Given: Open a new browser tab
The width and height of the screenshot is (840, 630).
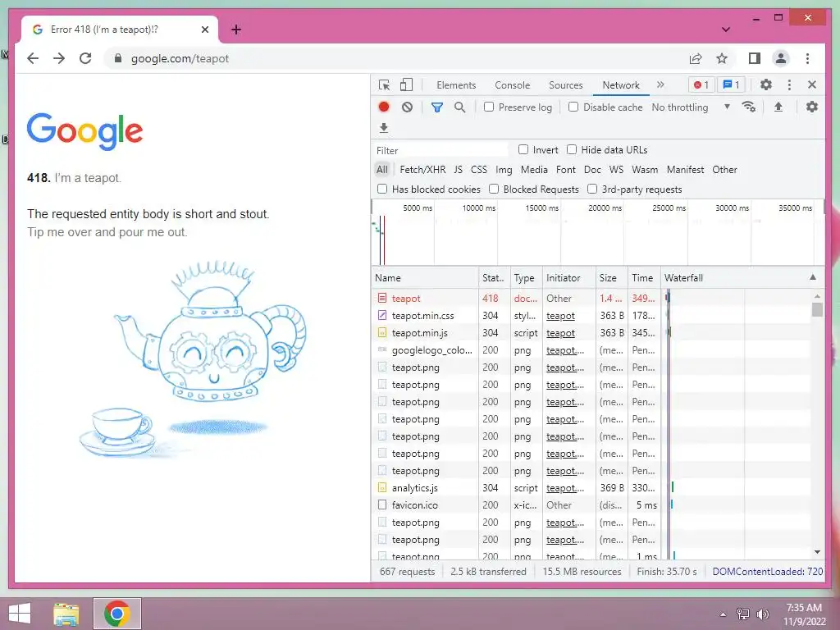Looking at the screenshot, I should (236, 30).
